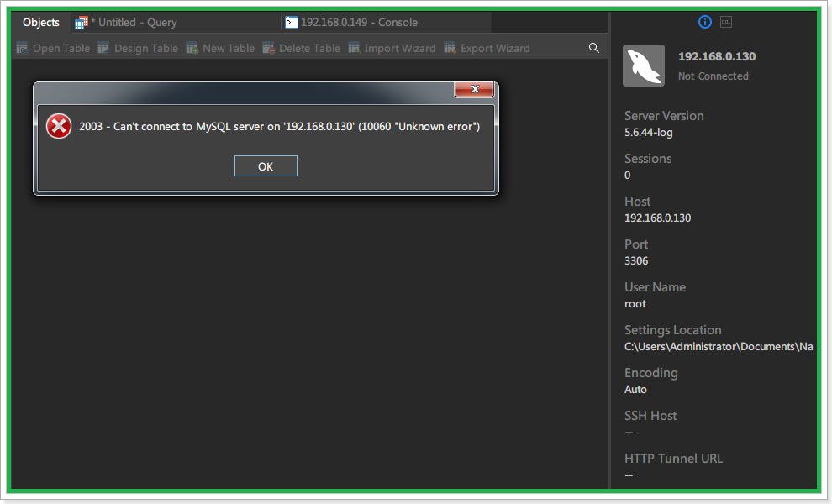Click the Not Connected status text

(714, 76)
